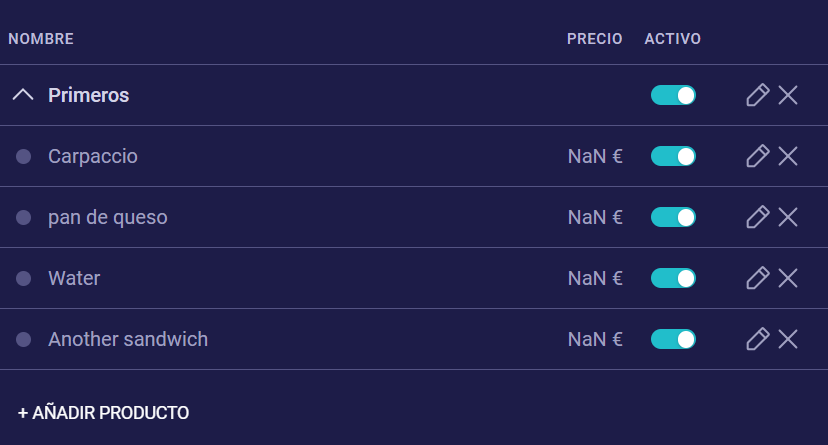Click the PRECIO column header
Image resolution: width=828 pixels, height=445 pixels.
(x=594, y=39)
